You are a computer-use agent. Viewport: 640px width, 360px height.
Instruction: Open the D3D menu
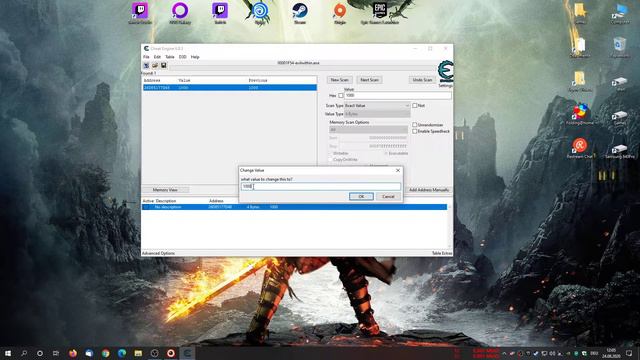[x=182, y=57]
